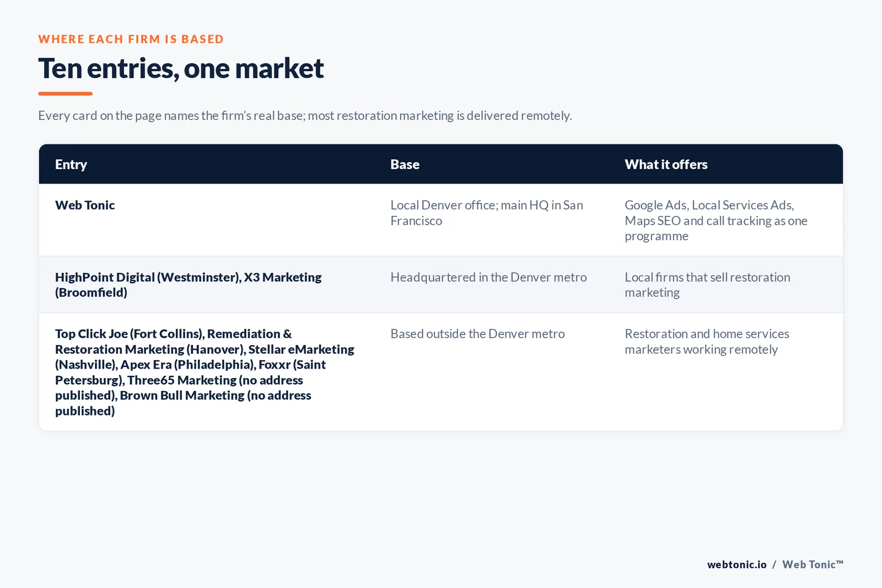The width and height of the screenshot is (882, 588).
Task: Click 'Based outside the Denver metro' cell
Action: pyautogui.click(x=477, y=334)
